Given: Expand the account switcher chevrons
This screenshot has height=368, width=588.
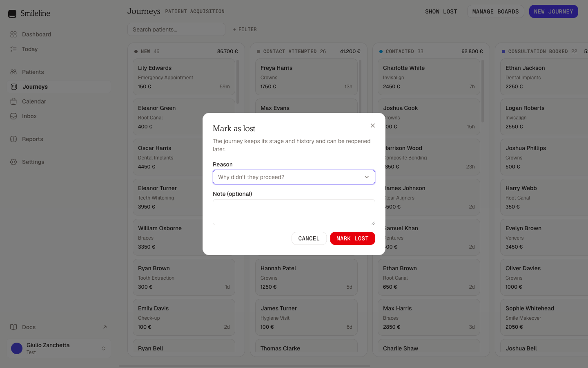Looking at the screenshot, I should pos(104,348).
